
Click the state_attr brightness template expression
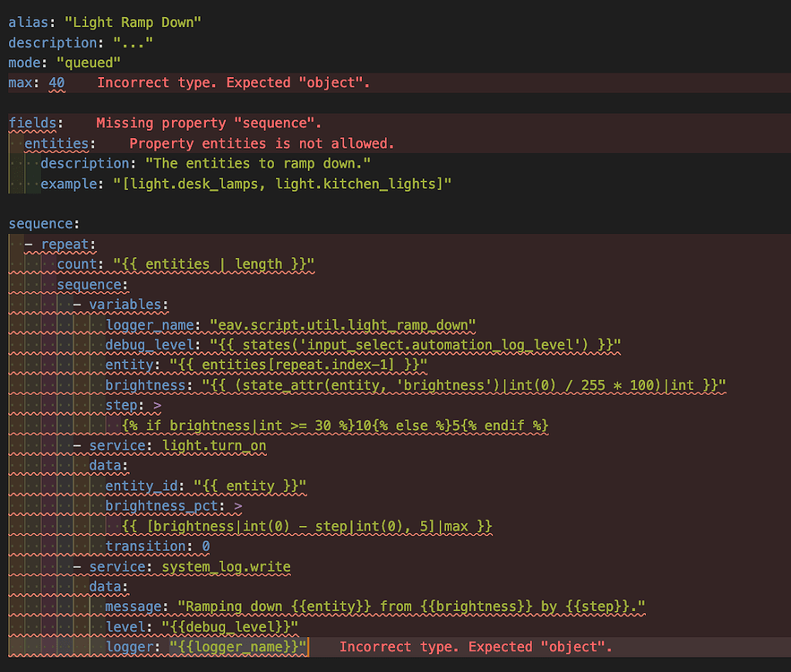click(x=464, y=385)
